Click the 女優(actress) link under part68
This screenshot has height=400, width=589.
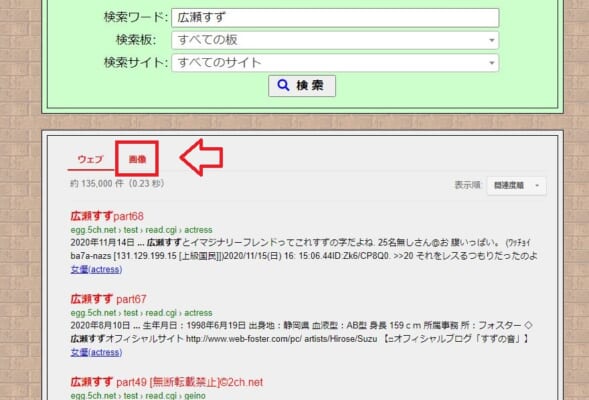[96, 269]
